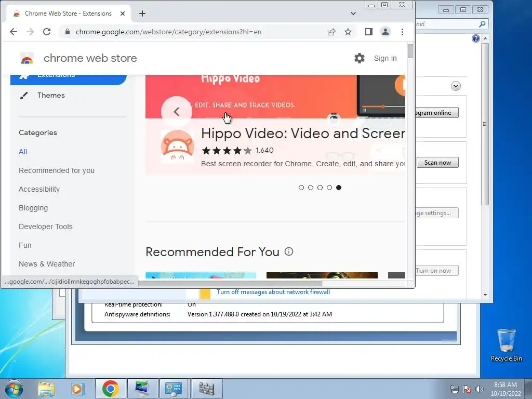Open the firewall brick-wall taskbar icon
Screen dimensions: 532x399
206,389
